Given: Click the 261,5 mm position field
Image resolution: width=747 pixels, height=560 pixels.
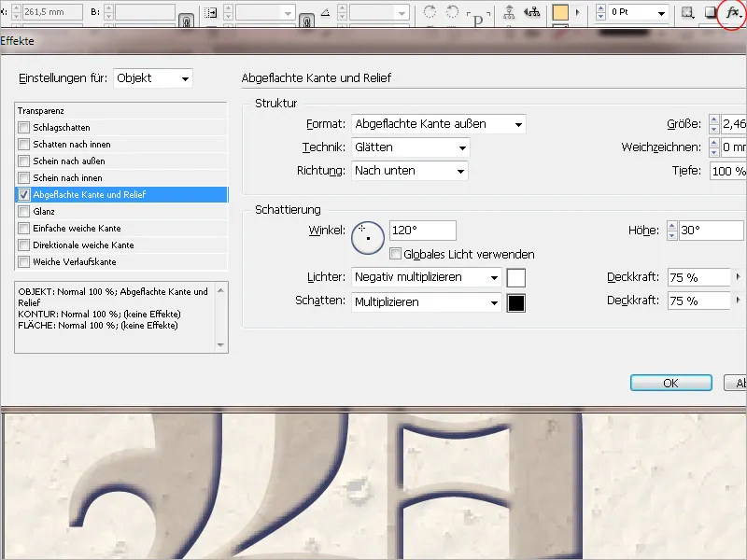Looking at the screenshot, I should (x=52, y=12).
